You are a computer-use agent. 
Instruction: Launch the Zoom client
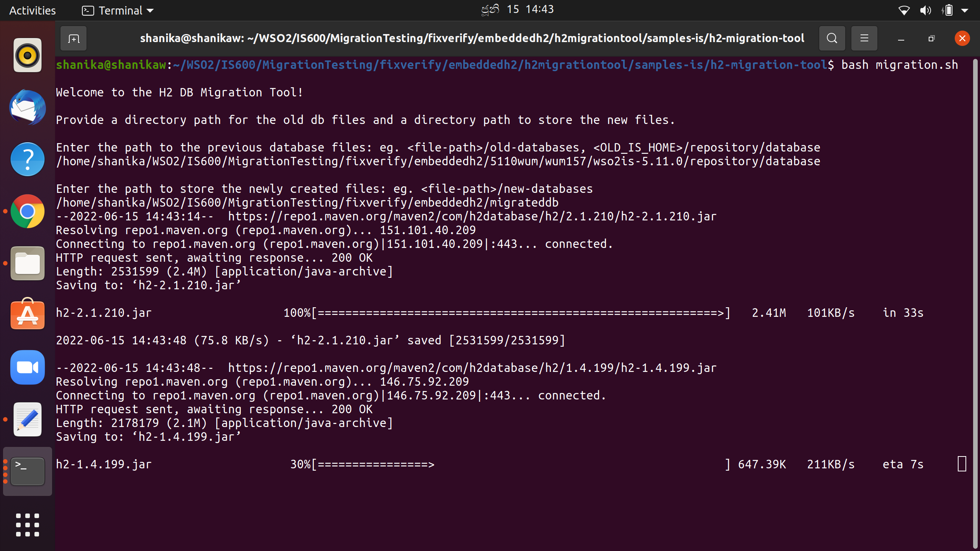click(x=27, y=367)
